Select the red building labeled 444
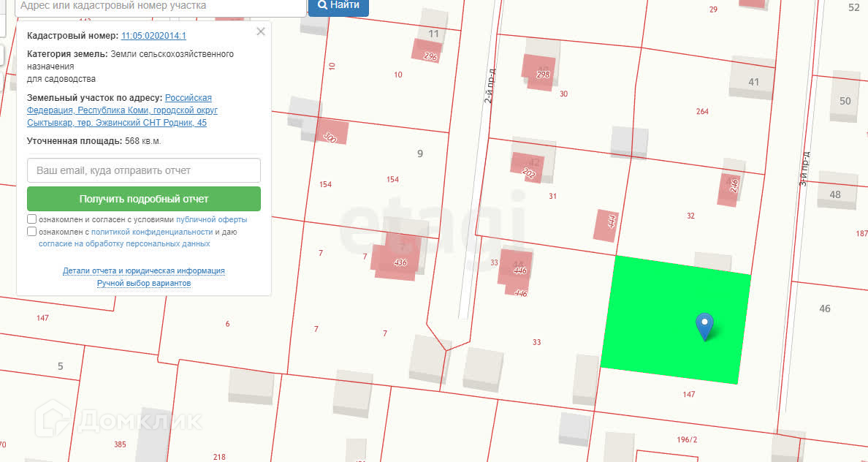The image size is (868, 462). pos(606,225)
